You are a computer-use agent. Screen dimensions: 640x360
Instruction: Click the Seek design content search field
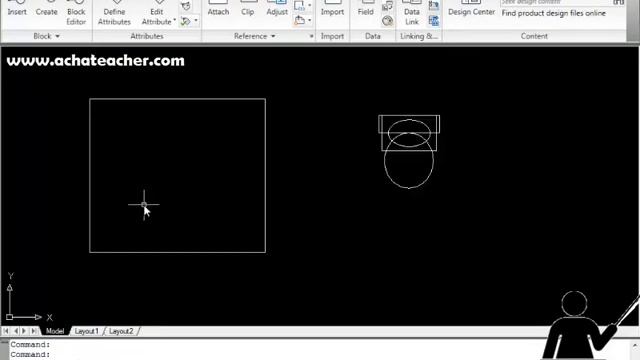(557, 2)
